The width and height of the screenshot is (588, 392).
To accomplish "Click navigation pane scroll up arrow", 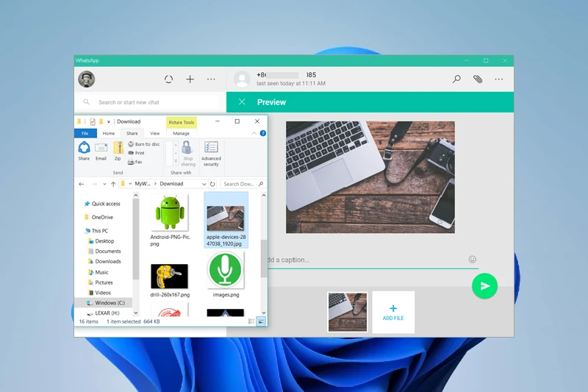I will point(136,196).
